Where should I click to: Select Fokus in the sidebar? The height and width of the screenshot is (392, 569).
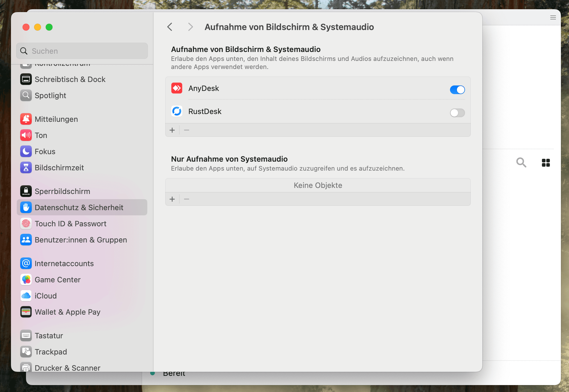pyautogui.click(x=82, y=151)
